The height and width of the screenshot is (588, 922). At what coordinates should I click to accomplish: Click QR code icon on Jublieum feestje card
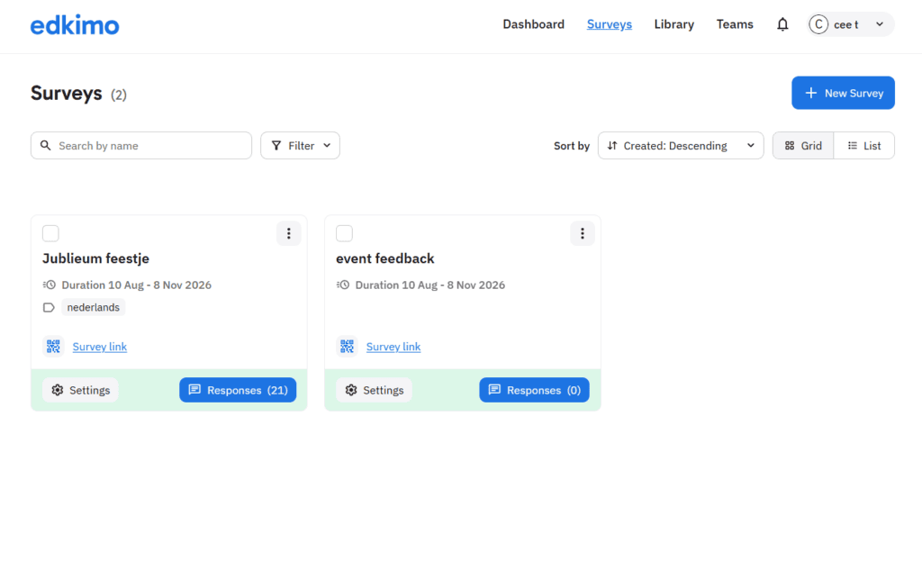point(53,347)
